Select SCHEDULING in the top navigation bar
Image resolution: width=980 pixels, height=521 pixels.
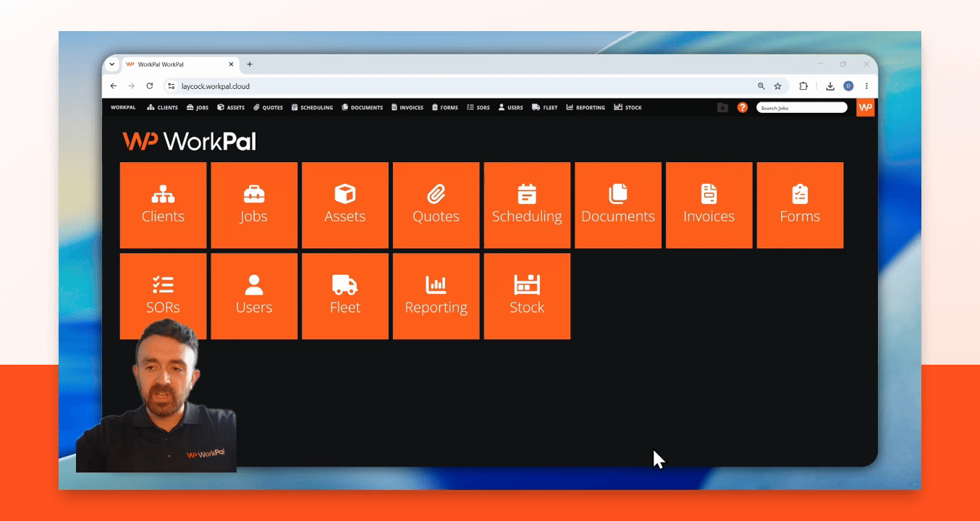(x=312, y=108)
